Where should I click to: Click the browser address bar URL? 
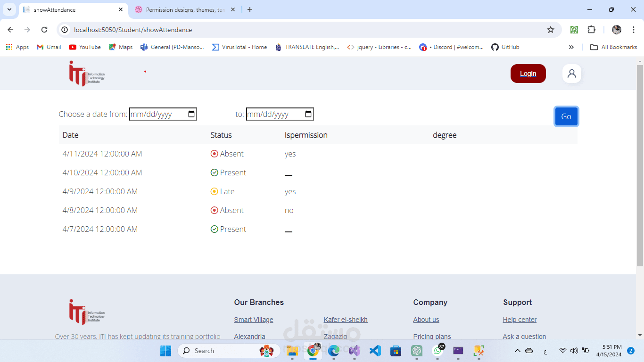pyautogui.click(x=133, y=30)
